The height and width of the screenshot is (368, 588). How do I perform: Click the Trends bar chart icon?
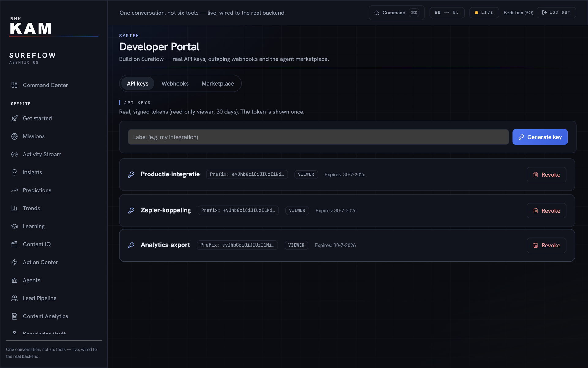pos(14,208)
